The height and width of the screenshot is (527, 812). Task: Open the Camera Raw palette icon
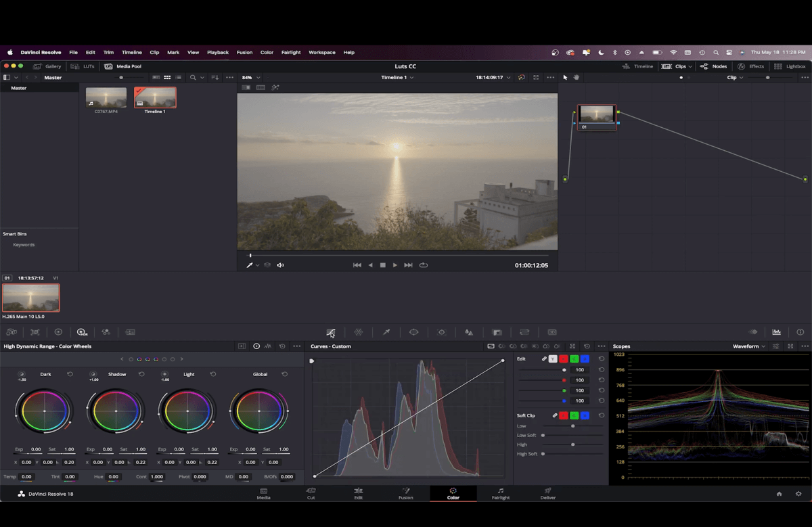point(12,332)
